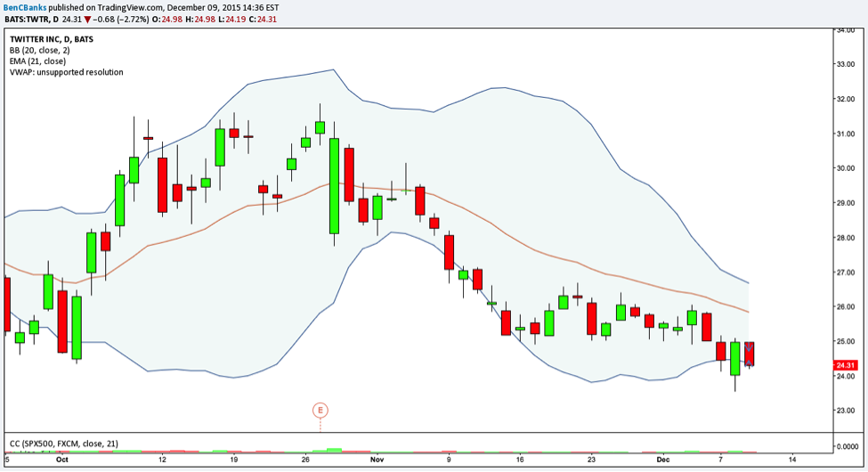Click the '−0.68 (−2.72%)' change text
The height and width of the screenshot is (472, 868).
pos(121,20)
